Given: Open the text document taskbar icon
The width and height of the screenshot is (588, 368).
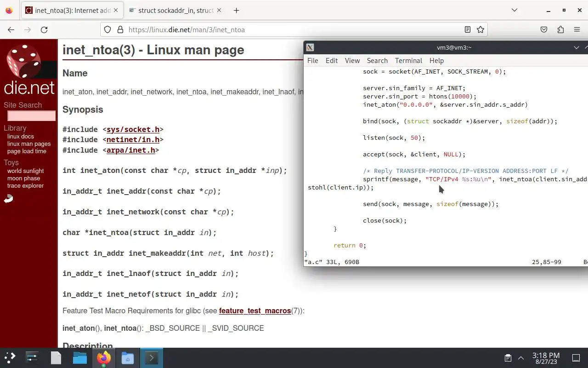Looking at the screenshot, I should (56, 357).
